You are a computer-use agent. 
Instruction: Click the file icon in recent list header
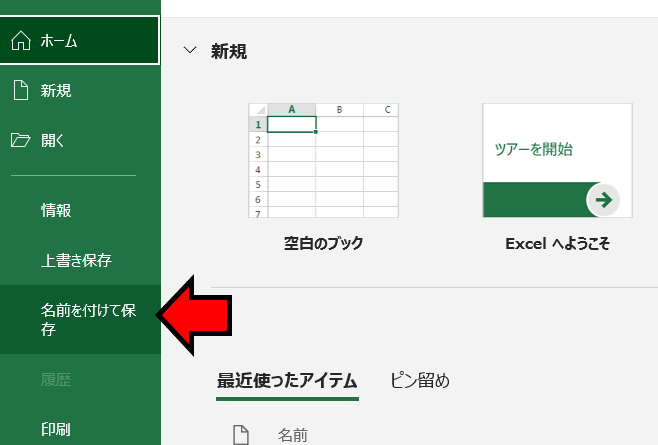(x=239, y=434)
